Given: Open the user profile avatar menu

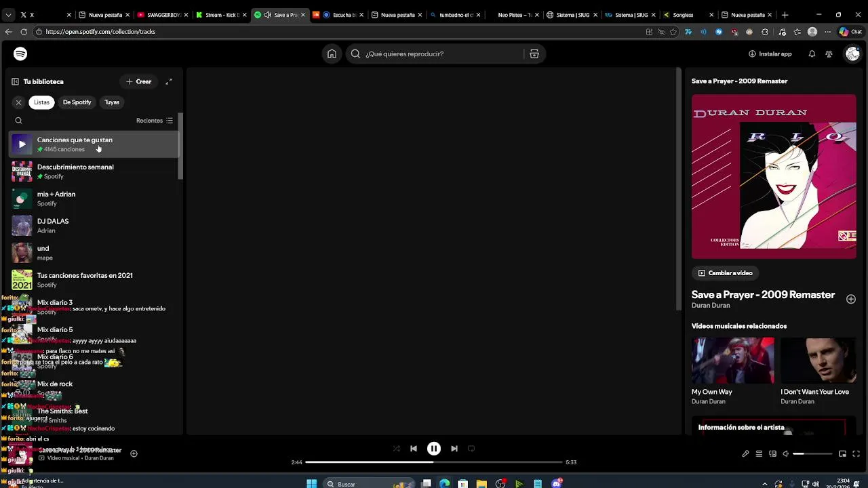Looking at the screenshot, I should 852,54.
